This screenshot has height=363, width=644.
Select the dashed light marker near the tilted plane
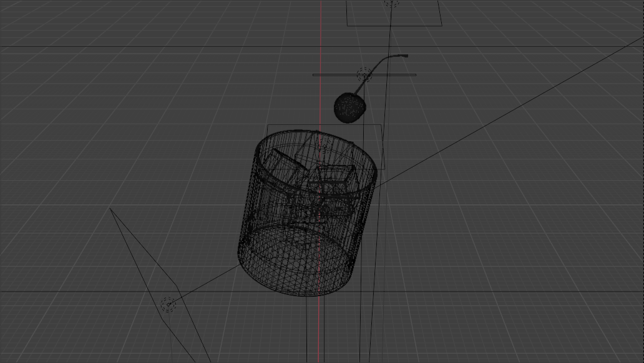168,305
